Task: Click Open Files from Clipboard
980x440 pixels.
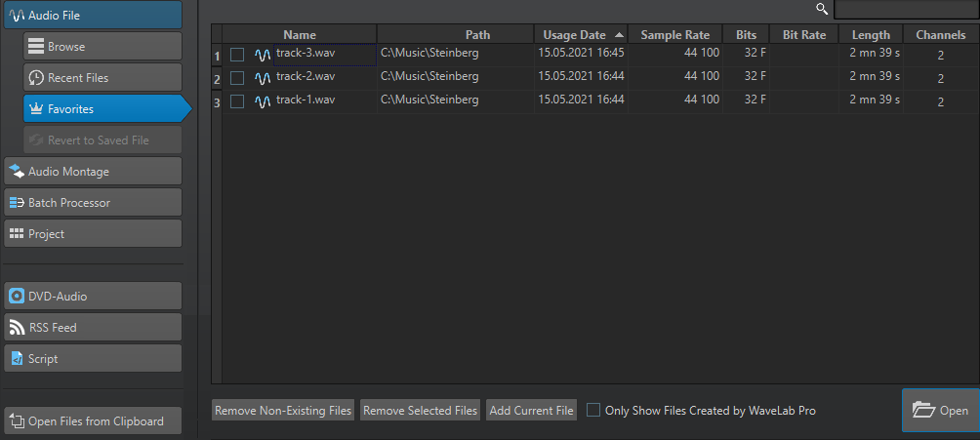Action: (x=93, y=421)
